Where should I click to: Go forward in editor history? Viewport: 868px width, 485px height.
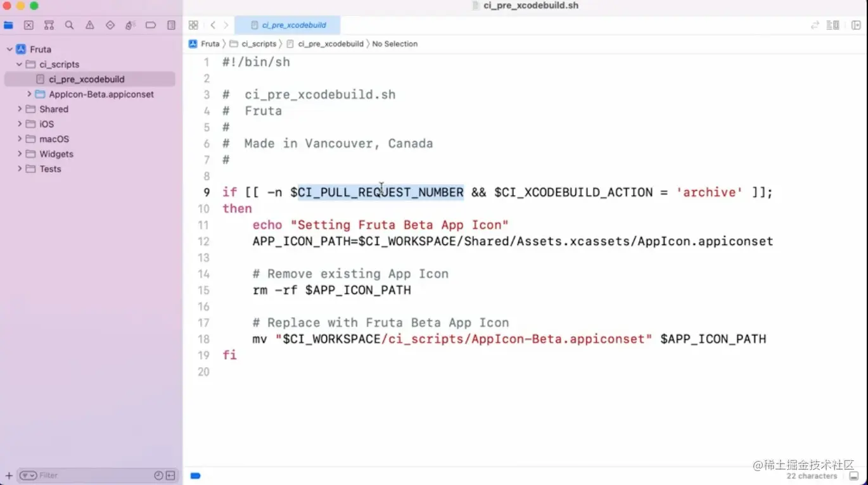tap(226, 25)
